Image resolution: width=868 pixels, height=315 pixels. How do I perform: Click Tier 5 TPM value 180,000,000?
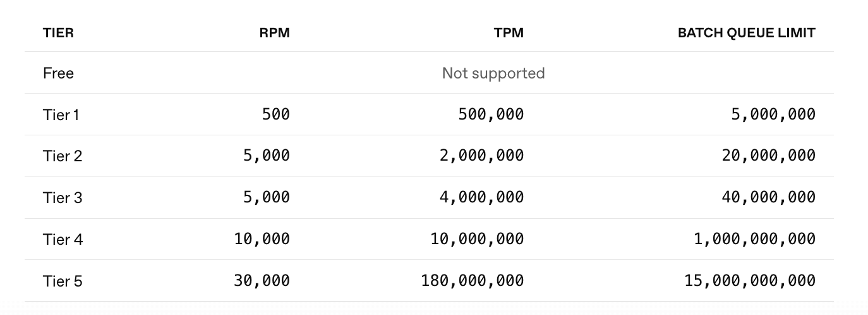click(x=472, y=281)
